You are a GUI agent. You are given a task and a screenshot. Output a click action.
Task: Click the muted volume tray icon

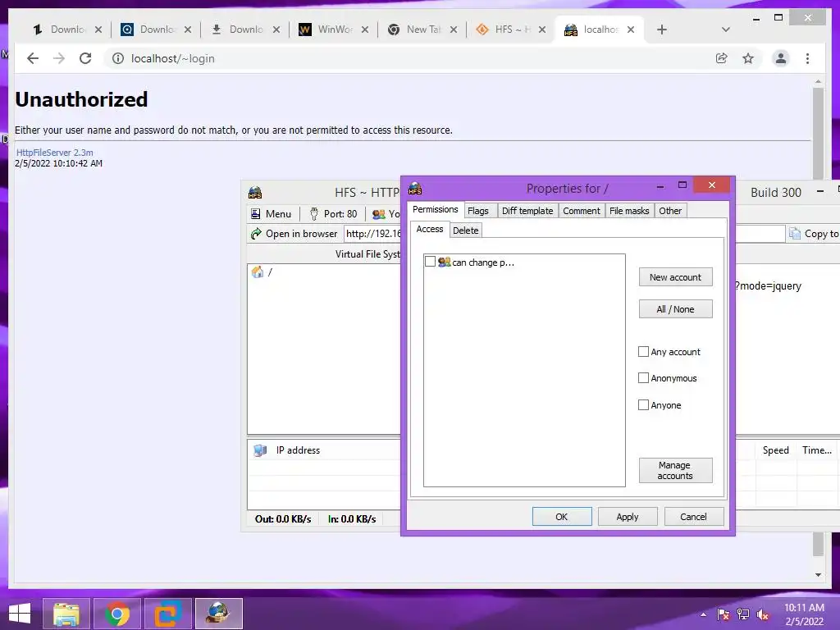coord(762,614)
